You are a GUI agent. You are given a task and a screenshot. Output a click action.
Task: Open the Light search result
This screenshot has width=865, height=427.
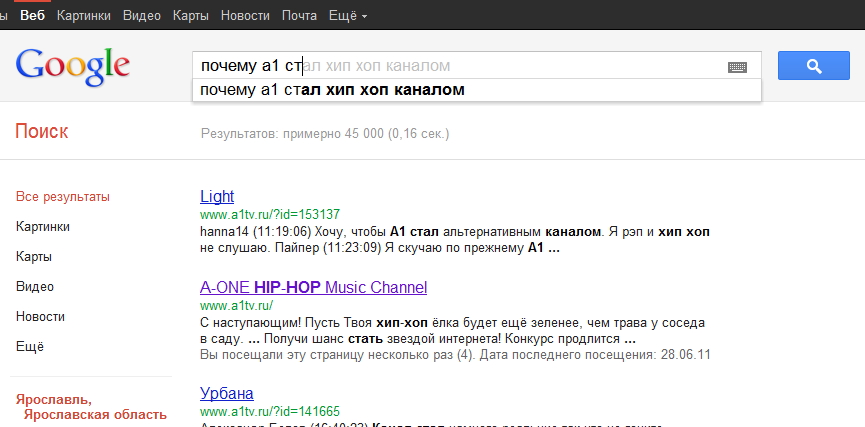pyautogui.click(x=217, y=196)
